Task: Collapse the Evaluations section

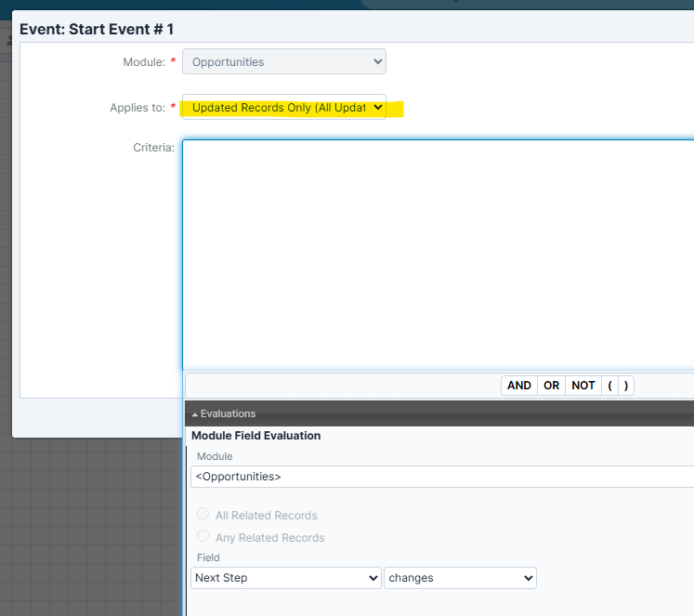Action: (x=228, y=414)
